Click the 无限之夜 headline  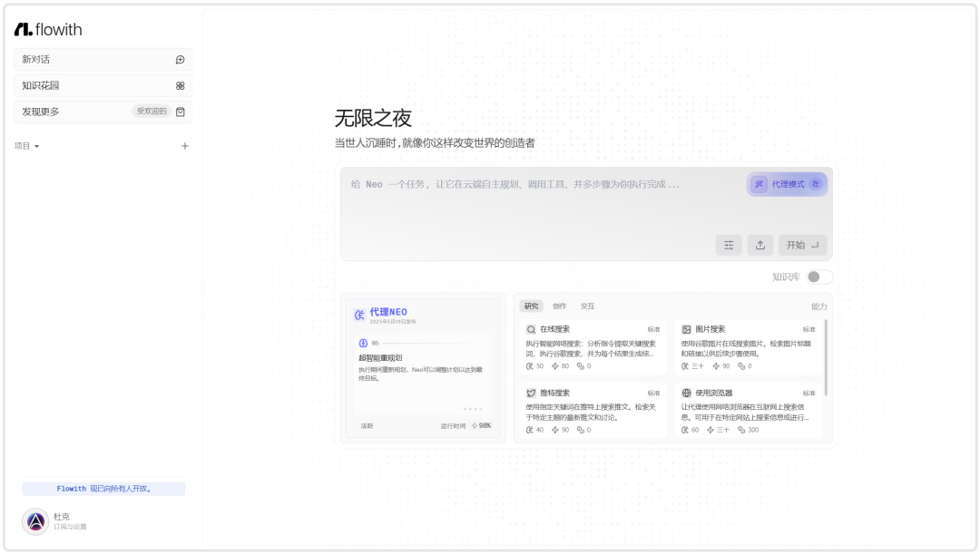[373, 118]
